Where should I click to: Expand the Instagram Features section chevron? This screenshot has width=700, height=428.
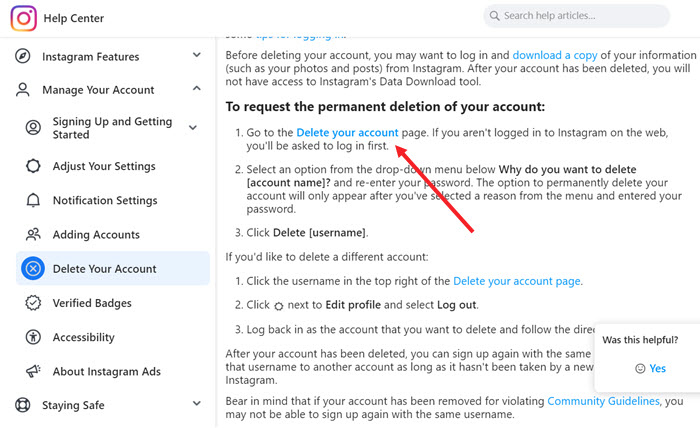pyautogui.click(x=196, y=57)
